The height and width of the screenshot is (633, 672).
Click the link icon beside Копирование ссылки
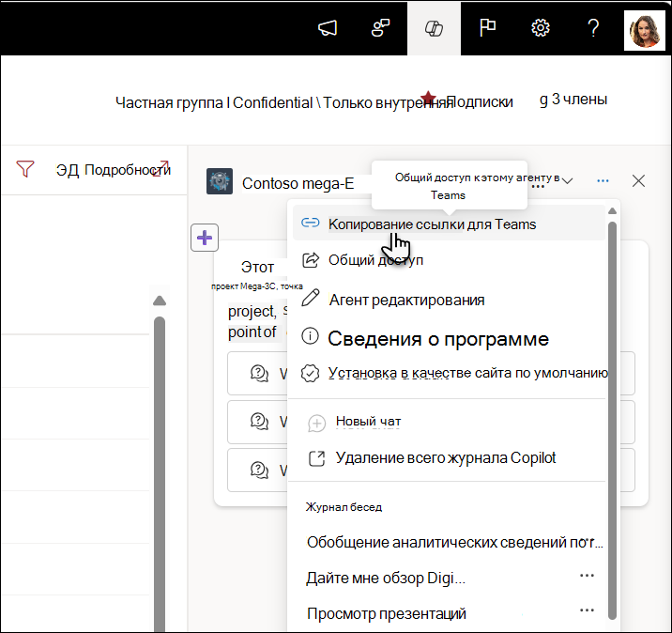(x=311, y=223)
